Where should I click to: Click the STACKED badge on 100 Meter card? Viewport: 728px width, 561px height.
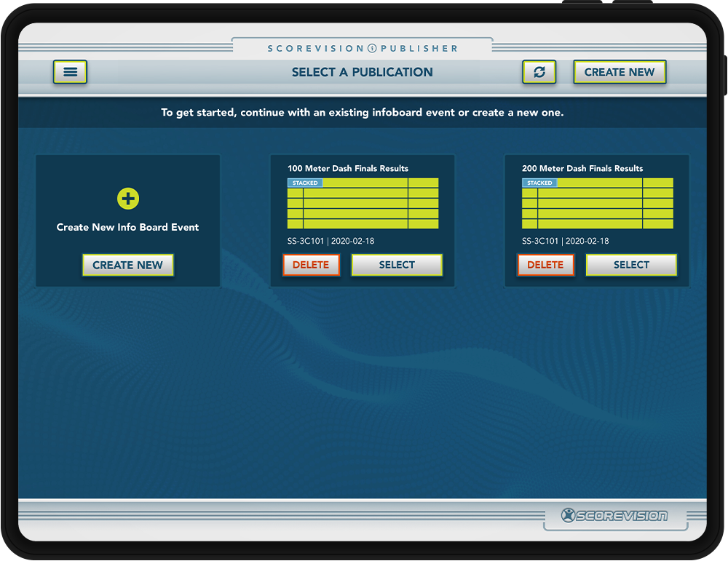coord(305,183)
